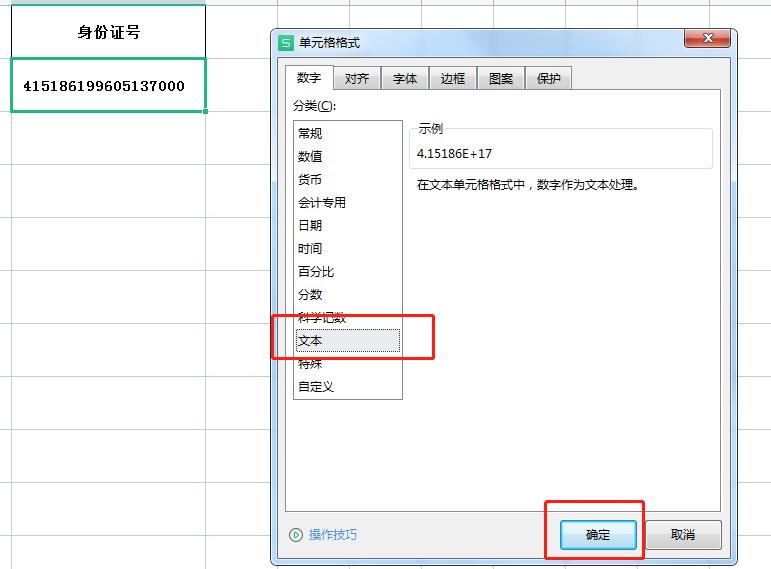Switch to the 数字 tab
This screenshot has width=771, height=569.
(x=309, y=78)
